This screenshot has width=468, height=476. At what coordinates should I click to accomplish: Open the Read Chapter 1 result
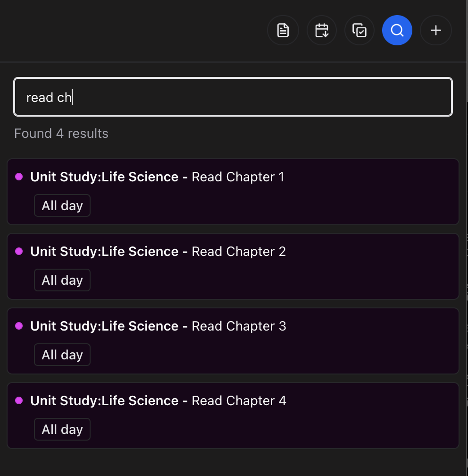[x=238, y=177]
